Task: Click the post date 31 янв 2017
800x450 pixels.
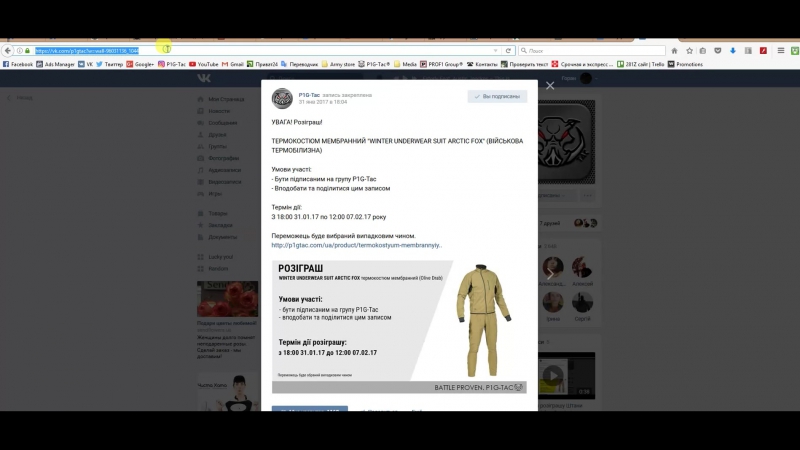Action: 323,102
